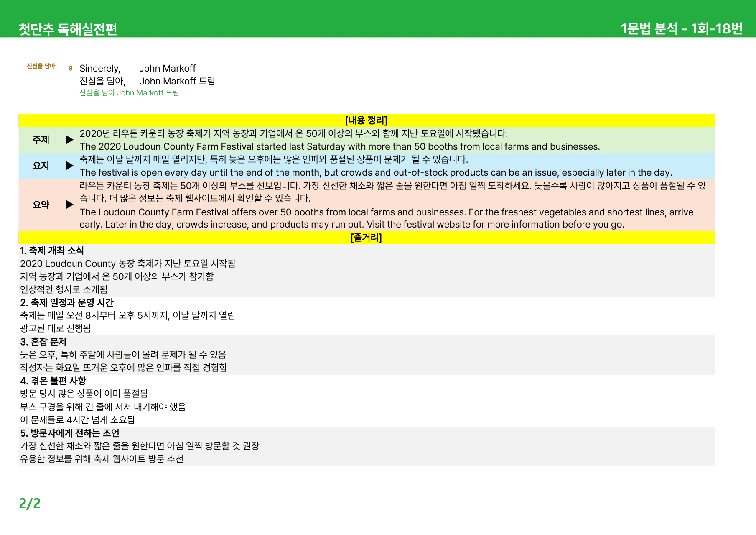This screenshot has width=756, height=535.
Task: Click the English summary starting The Loudoun County Farm Festival offers
Action: [x=387, y=218]
